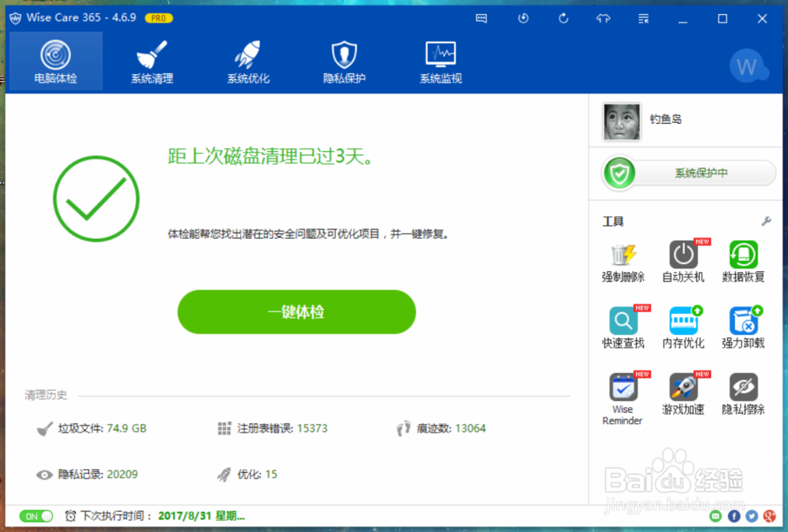The image size is (788, 532).
Task: Click the 距上次磁盘清理已过3天 heading
Action: [271, 156]
